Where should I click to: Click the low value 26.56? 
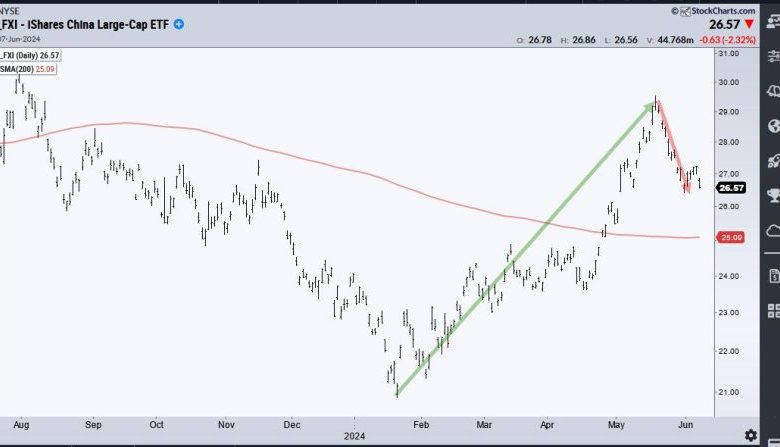click(x=626, y=40)
